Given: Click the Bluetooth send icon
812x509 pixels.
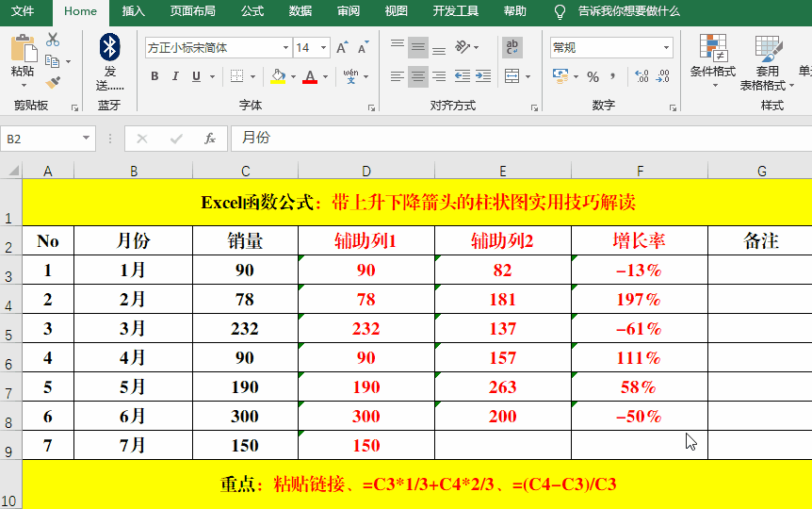Looking at the screenshot, I should pos(110,47).
